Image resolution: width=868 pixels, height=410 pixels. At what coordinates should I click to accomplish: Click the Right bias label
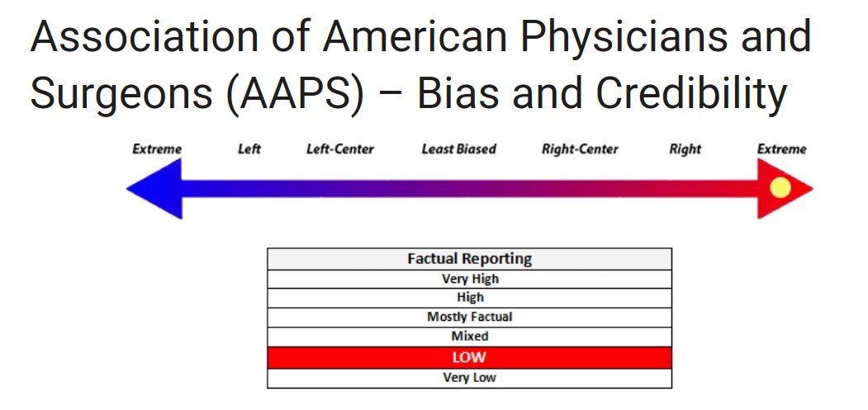point(685,149)
